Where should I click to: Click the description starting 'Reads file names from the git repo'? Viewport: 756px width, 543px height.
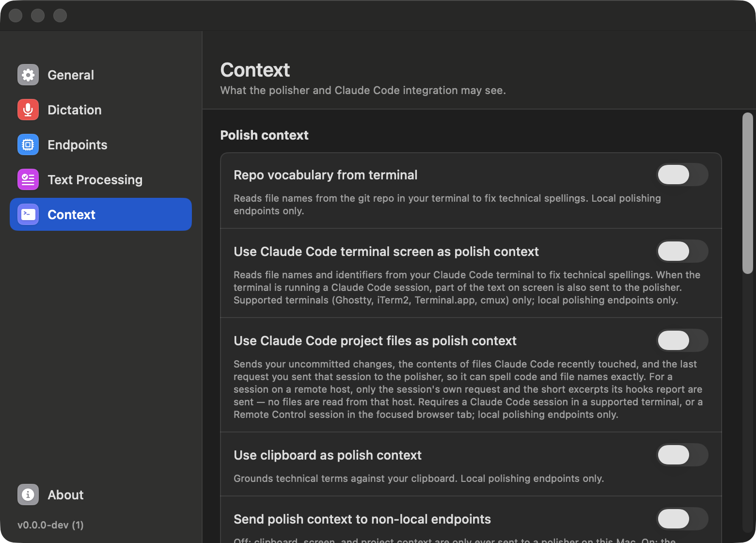pos(447,205)
